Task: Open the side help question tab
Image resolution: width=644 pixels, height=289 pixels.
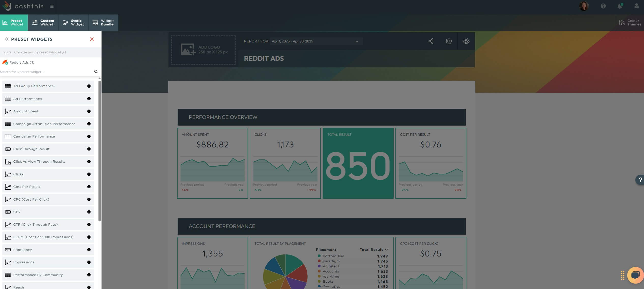Action: coord(640,180)
